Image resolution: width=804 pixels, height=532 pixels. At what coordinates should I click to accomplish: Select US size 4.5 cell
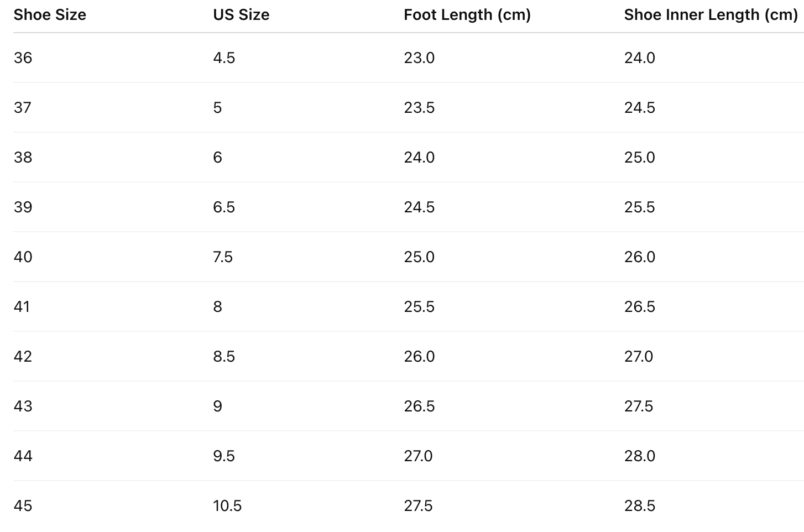pos(224,58)
